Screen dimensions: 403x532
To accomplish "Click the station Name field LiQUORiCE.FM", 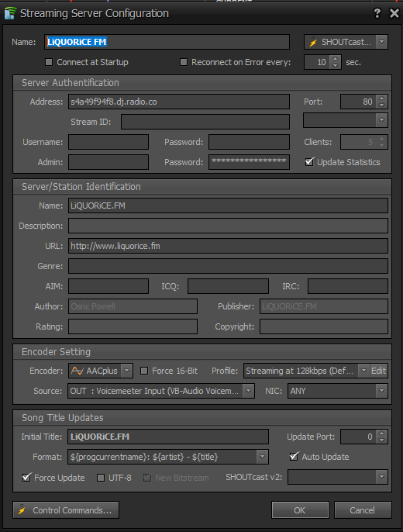I will coord(228,206).
